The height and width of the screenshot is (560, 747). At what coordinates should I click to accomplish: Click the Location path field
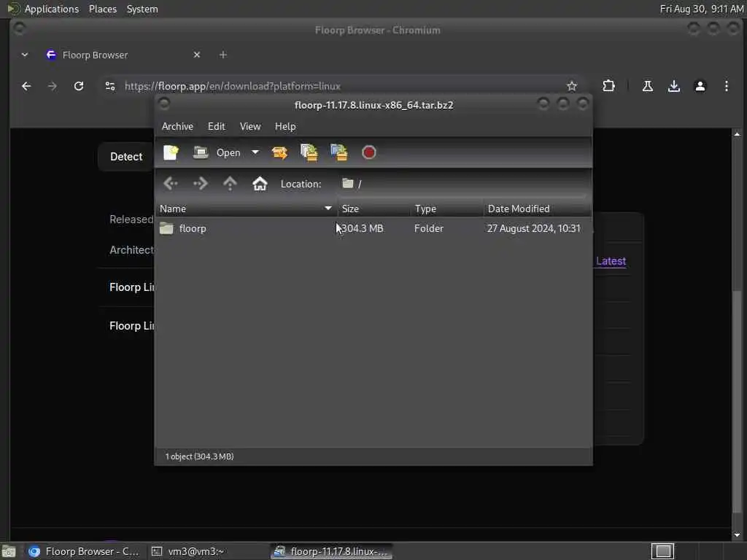[x=463, y=184]
